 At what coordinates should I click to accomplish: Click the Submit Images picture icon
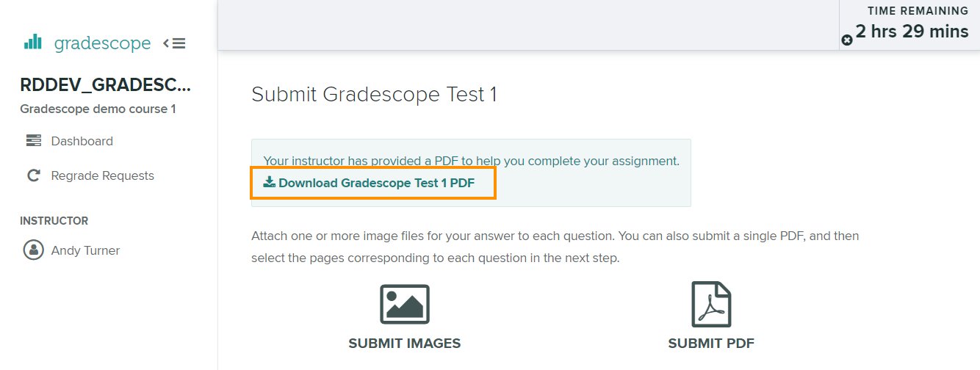click(405, 305)
